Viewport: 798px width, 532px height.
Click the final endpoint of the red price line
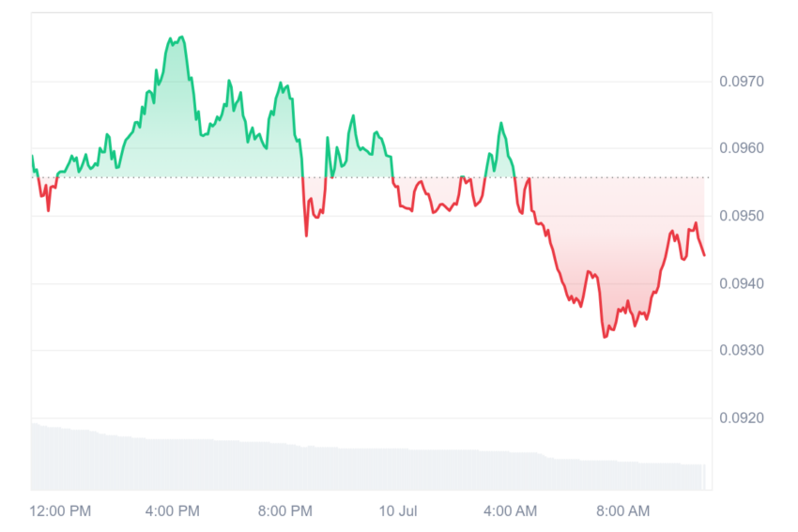[704, 255]
